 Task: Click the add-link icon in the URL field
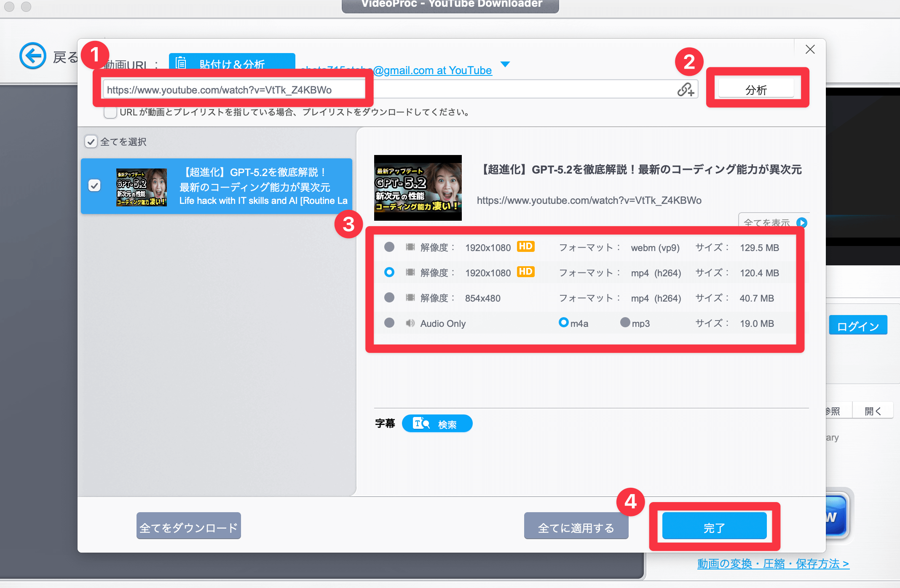pyautogui.click(x=686, y=89)
